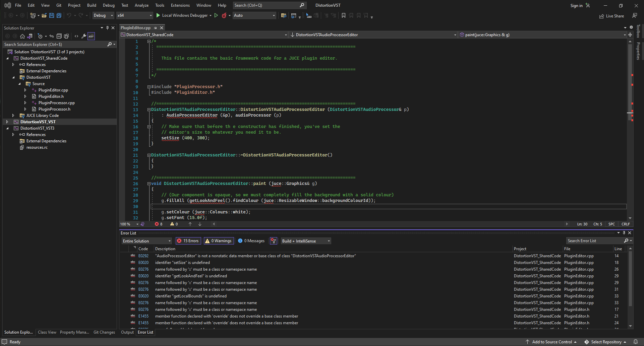Open Properties wrench icon in Solution Explorer

tap(84, 36)
